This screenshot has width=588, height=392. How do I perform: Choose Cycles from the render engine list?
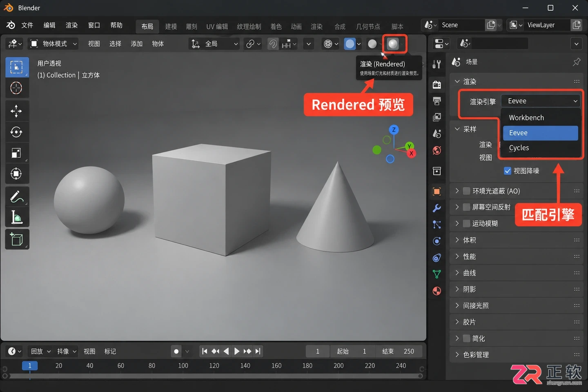541,148
